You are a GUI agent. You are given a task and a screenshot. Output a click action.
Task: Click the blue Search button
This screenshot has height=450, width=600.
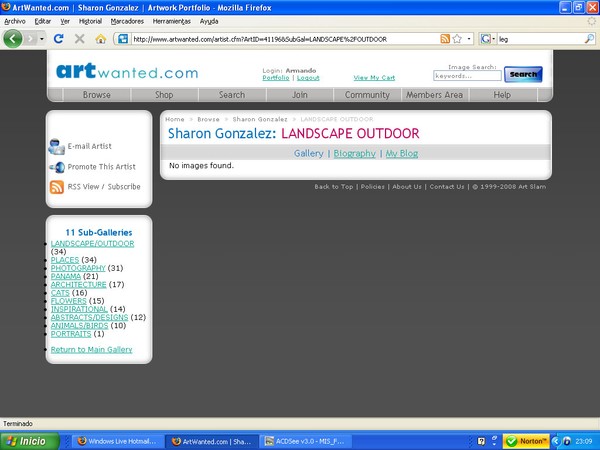[523, 74]
